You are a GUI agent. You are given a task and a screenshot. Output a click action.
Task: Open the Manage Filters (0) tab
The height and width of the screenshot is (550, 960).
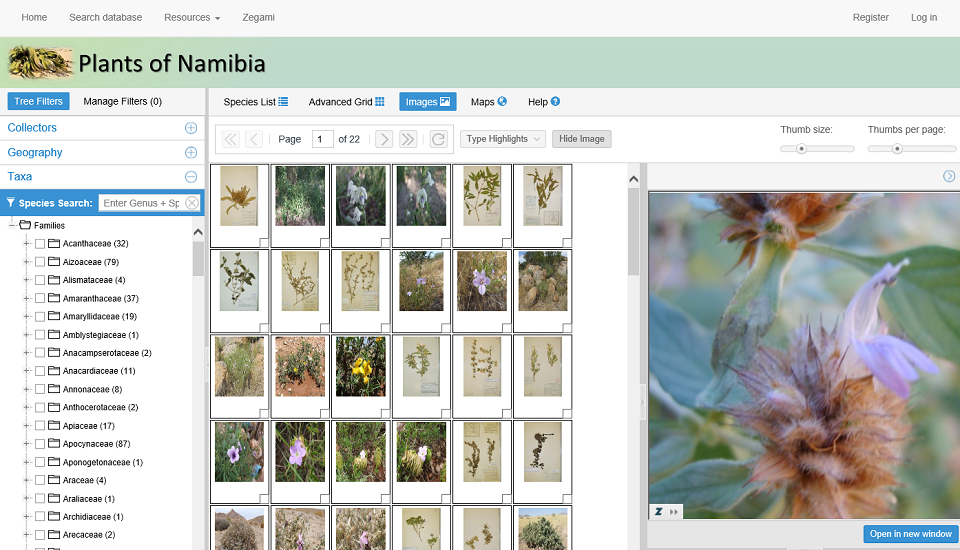(122, 101)
